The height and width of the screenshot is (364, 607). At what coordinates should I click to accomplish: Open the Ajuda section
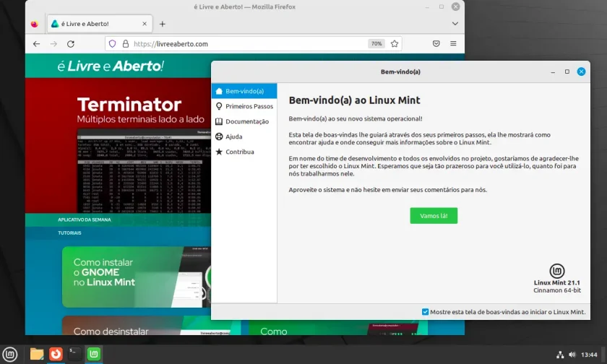[244, 136]
